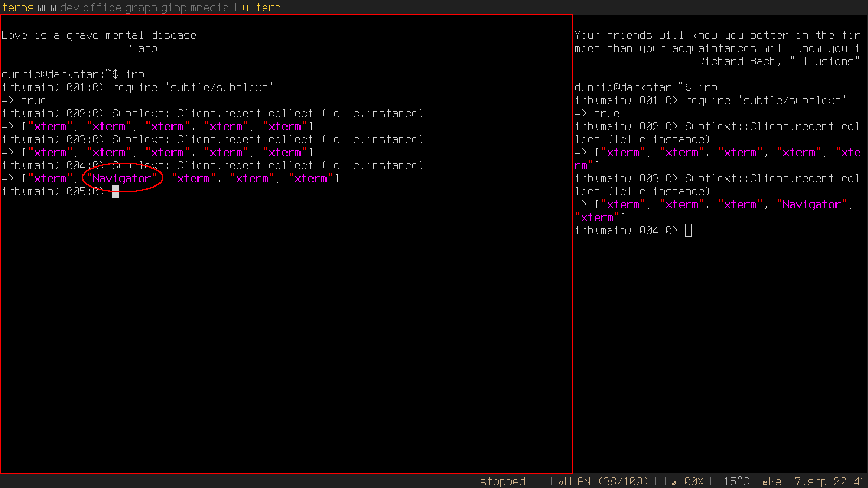The image size is (868, 488).
Task: Click the 22:41 clock time
Action: (849, 481)
